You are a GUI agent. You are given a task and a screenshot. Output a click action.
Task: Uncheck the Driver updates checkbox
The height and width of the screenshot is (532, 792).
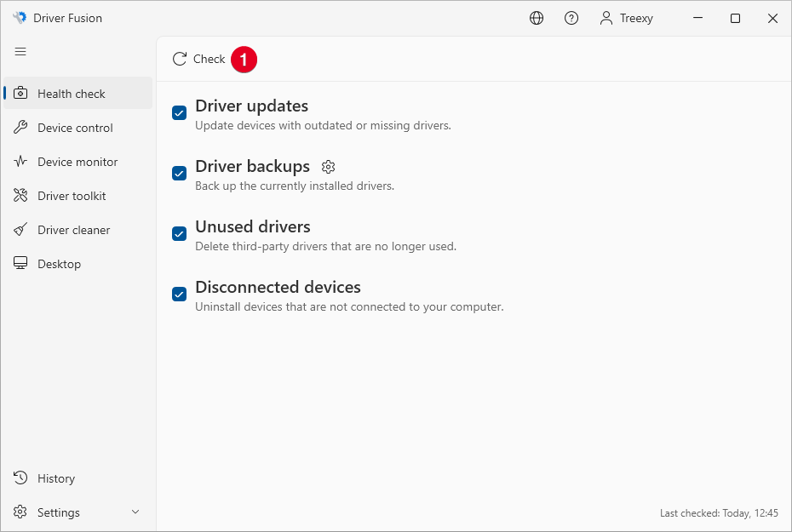coord(179,113)
